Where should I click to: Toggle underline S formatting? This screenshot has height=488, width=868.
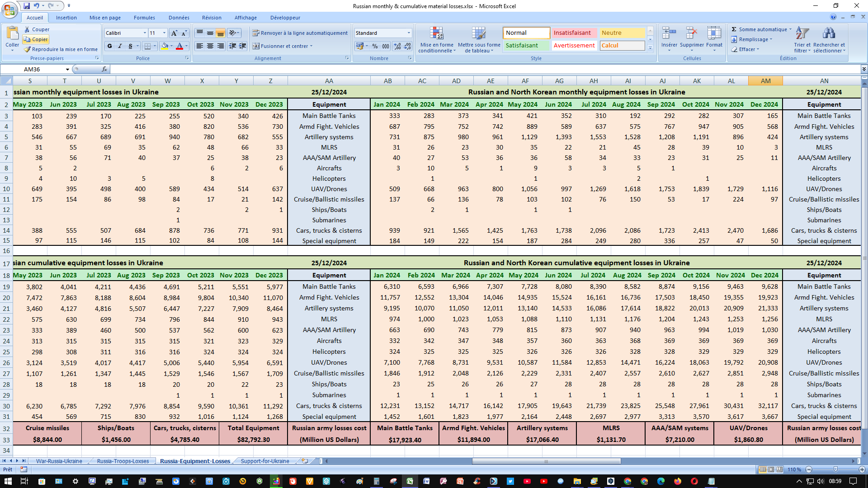click(x=130, y=46)
